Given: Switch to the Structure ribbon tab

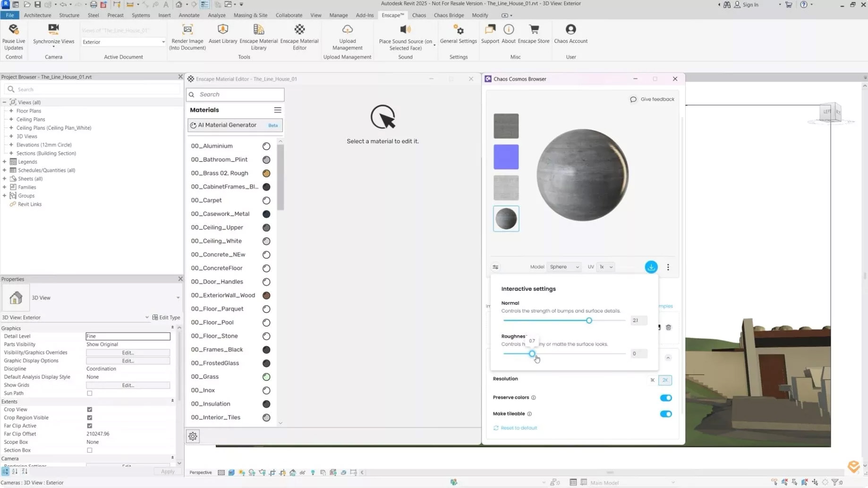Looking at the screenshot, I should (69, 15).
